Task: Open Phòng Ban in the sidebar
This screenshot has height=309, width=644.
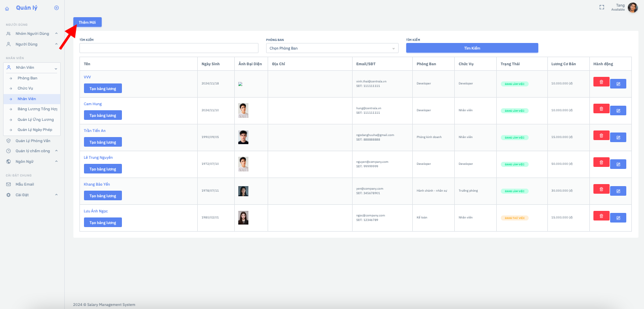Action: coord(27,78)
